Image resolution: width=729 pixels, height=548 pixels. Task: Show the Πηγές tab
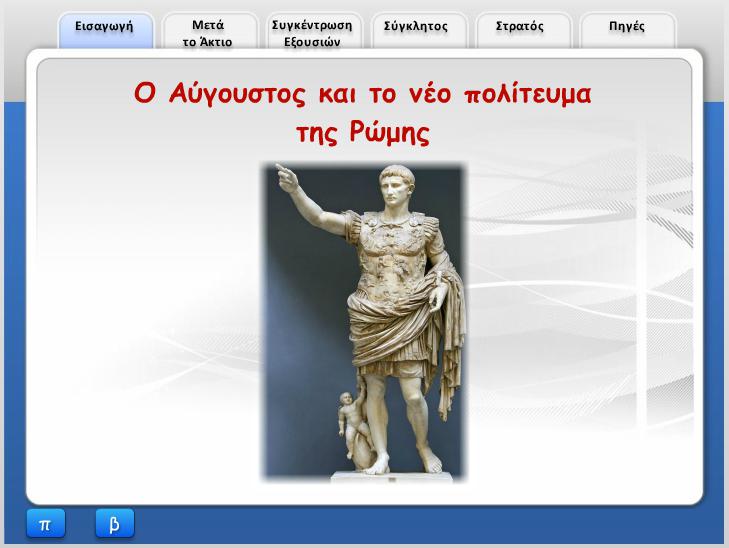628,31
